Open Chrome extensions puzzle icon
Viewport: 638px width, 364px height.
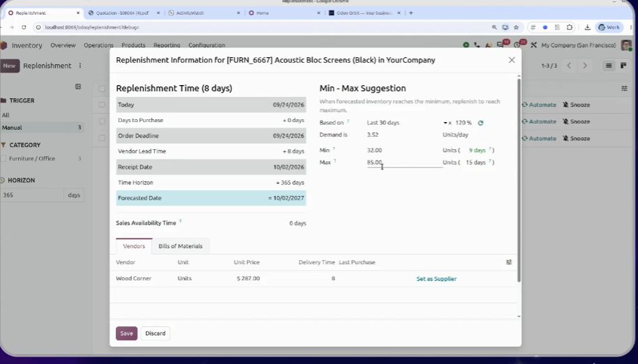(x=569, y=27)
